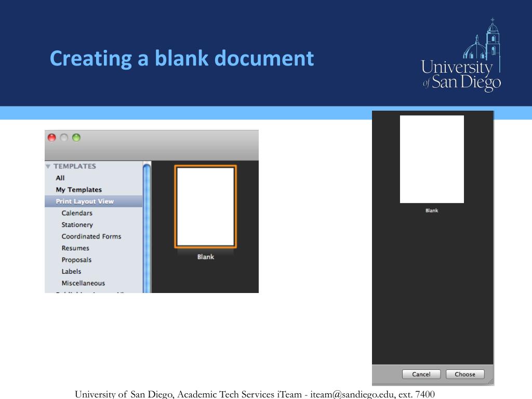Click the Creating a blank document title

pyautogui.click(x=182, y=58)
